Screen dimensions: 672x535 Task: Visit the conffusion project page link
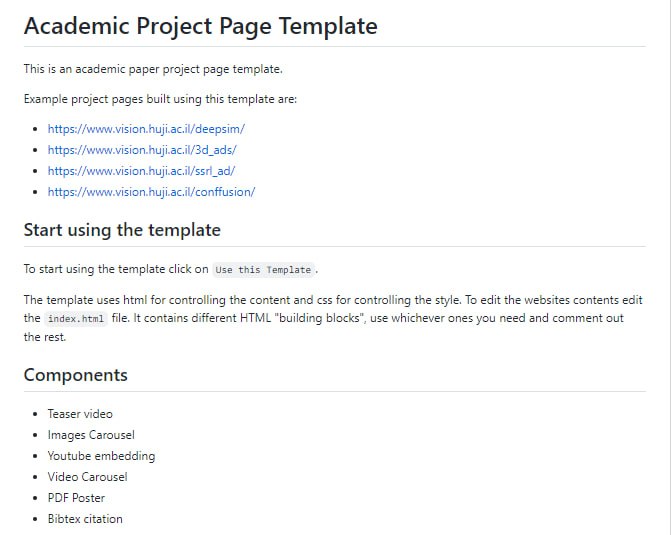click(151, 192)
